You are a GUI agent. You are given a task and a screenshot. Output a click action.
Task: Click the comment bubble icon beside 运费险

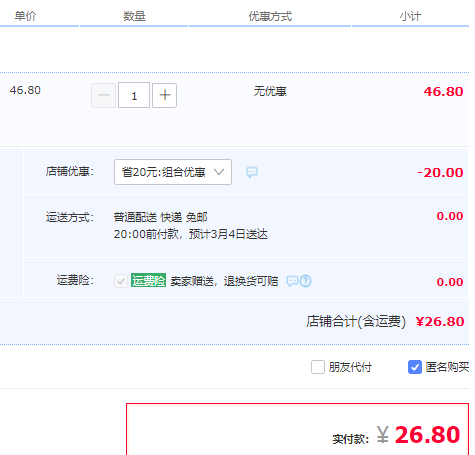click(x=292, y=281)
